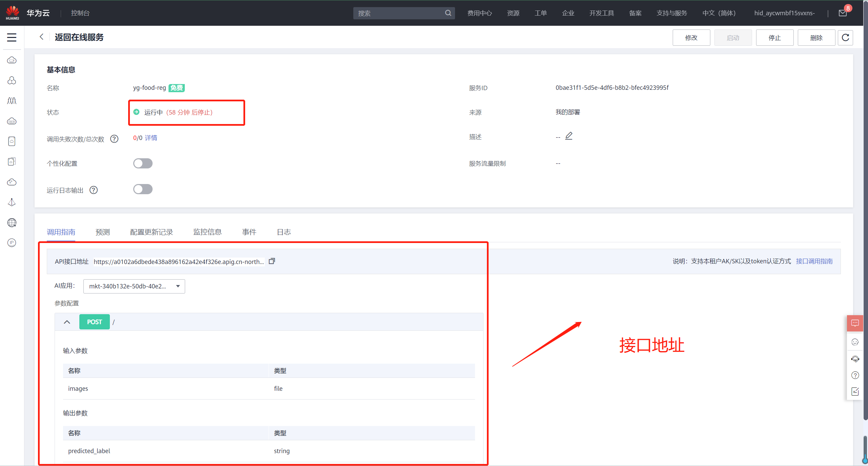Click the 免费 badge beside yg-food-reg
Image resolution: width=868 pixels, height=466 pixels.
[x=177, y=88]
